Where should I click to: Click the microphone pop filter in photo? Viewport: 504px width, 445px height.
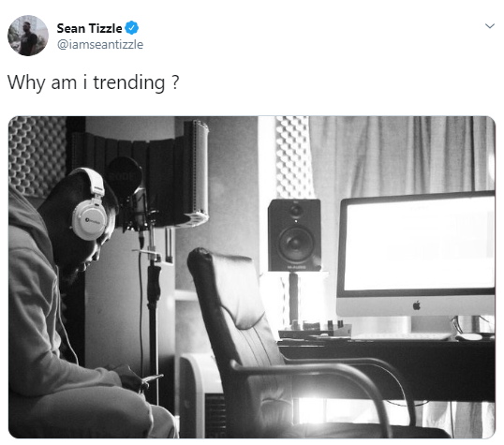click(124, 177)
